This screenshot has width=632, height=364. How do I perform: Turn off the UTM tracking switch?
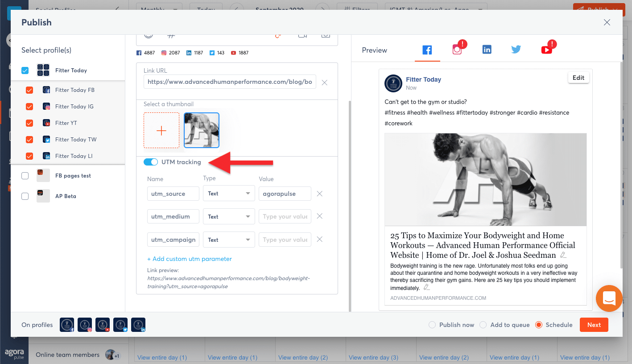pyautogui.click(x=151, y=162)
